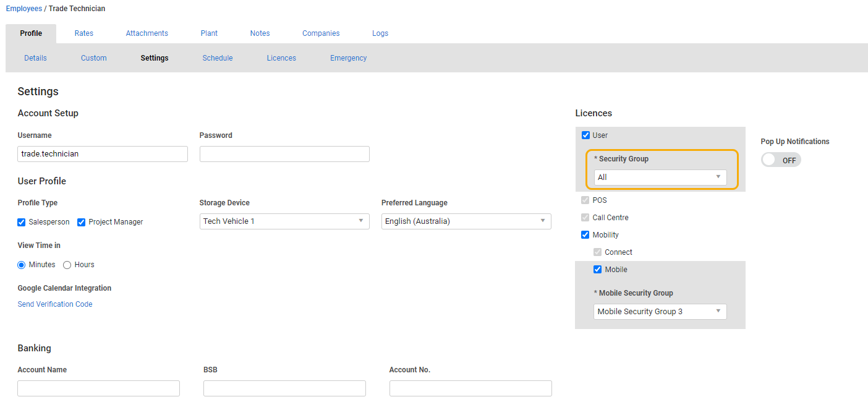Toggle the User licence checkbox
The height and width of the screenshot is (415, 868).
585,135
